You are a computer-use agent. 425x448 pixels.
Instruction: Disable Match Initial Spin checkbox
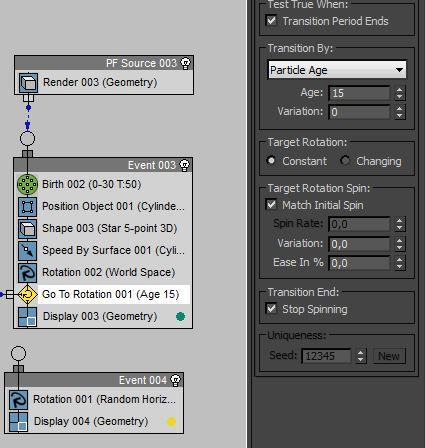pyautogui.click(x=271, y=204)
